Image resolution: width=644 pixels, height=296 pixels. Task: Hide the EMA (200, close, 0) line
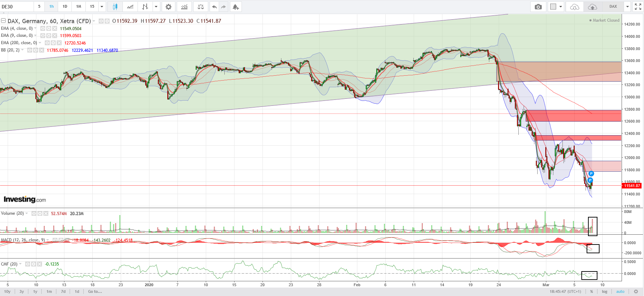(47, 43)
